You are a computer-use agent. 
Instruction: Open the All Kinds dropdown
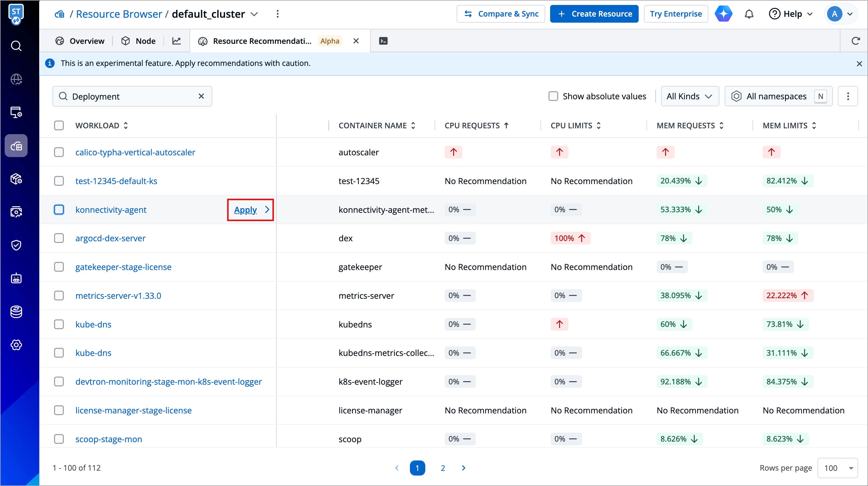coord(689,96)
